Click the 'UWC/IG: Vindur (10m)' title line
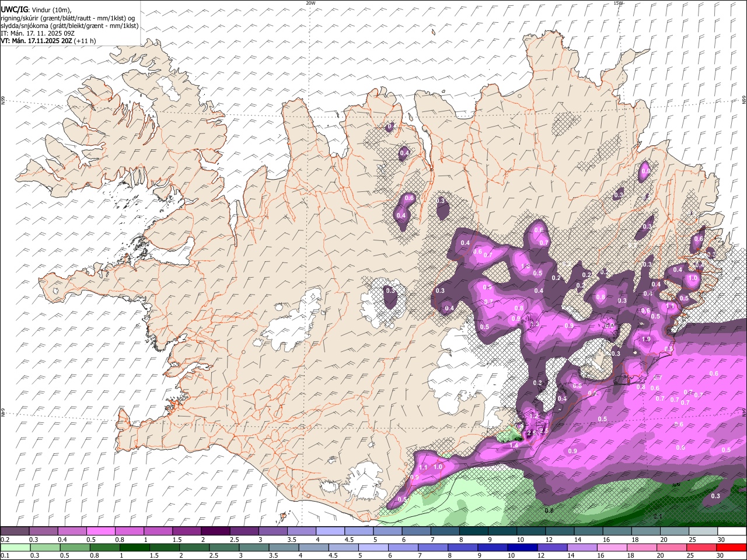 (x=36, y=10)
